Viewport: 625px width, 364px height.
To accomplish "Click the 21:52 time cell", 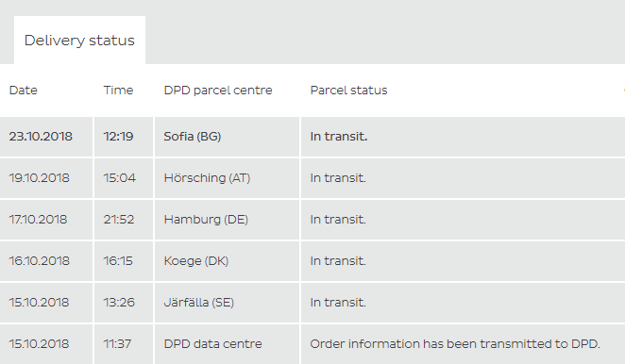I will click(x=124, y=220).
